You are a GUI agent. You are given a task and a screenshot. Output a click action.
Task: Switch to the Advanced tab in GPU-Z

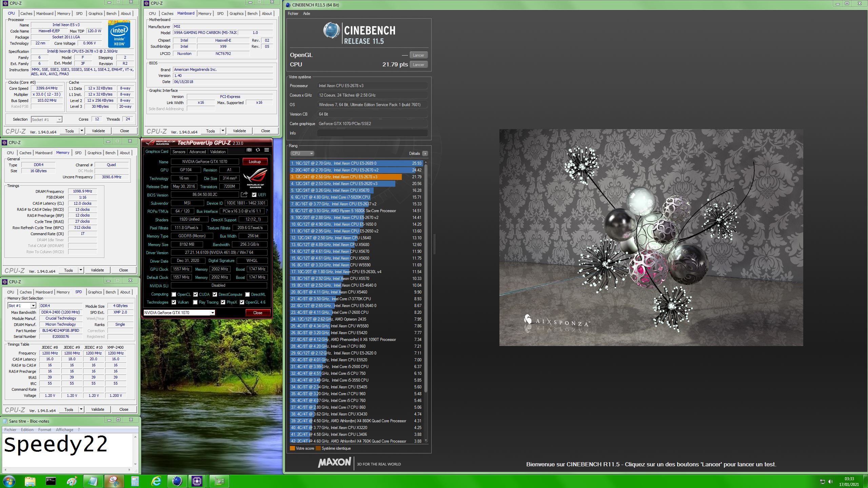tap(198, 152)
